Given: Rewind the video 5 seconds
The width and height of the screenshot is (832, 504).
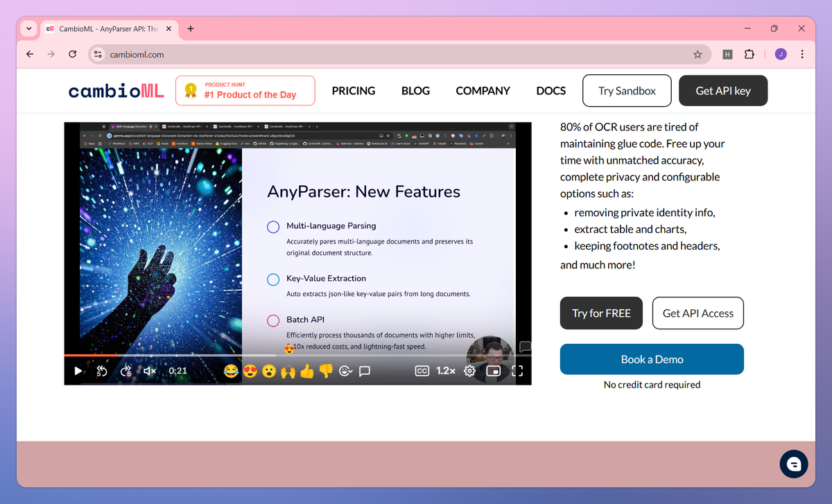Looking at the screenshot, I should pos(102,371).
